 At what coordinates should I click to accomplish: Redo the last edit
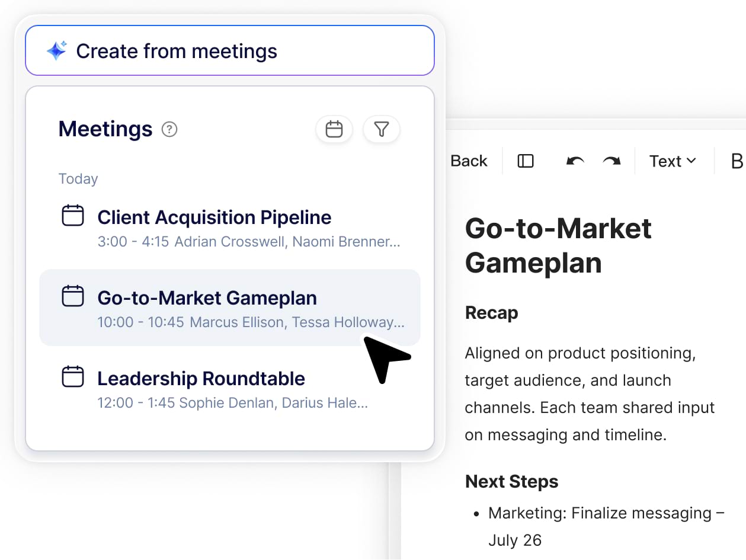(611, 161)
